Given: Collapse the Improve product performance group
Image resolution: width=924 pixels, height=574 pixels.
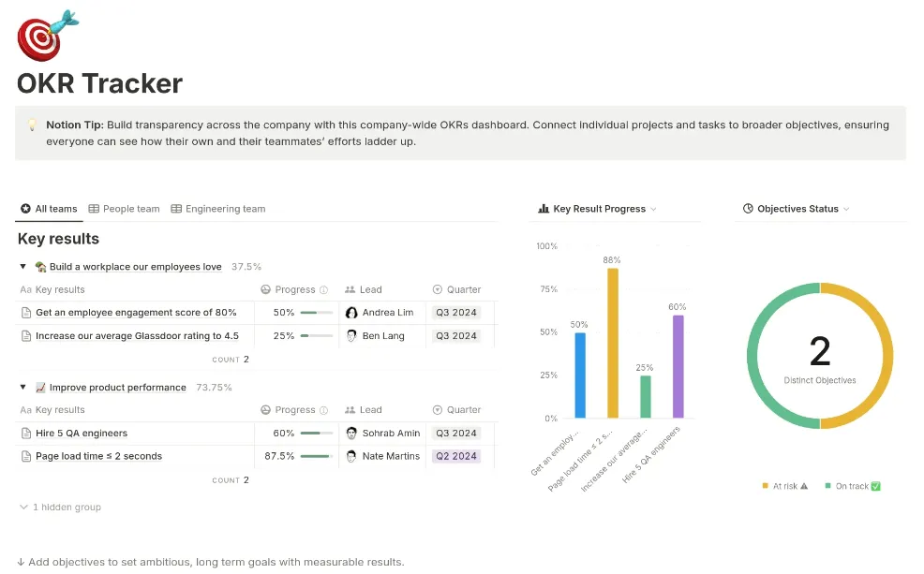Looking at the screenshot, I should [x=23, y=388].
